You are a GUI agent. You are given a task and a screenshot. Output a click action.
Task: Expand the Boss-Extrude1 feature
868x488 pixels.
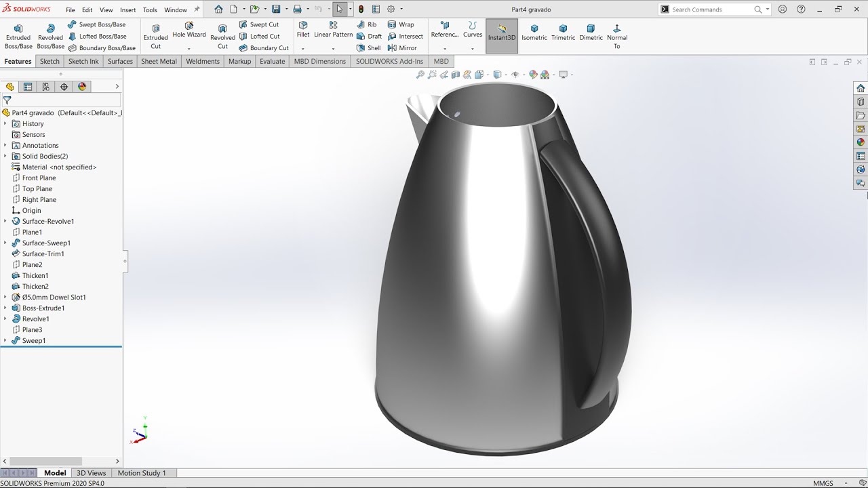pos(5,308)
